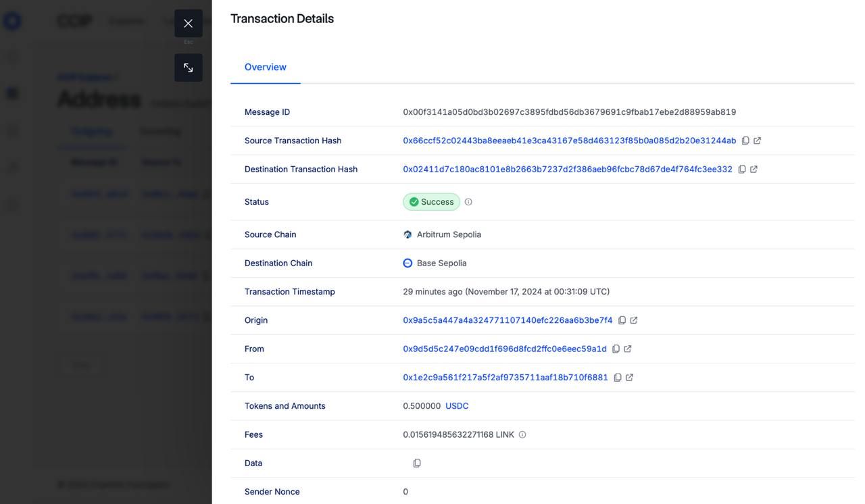Open Source Transaction Hash in external explorer
Screen dimensions: 865x504
(757, 141)
